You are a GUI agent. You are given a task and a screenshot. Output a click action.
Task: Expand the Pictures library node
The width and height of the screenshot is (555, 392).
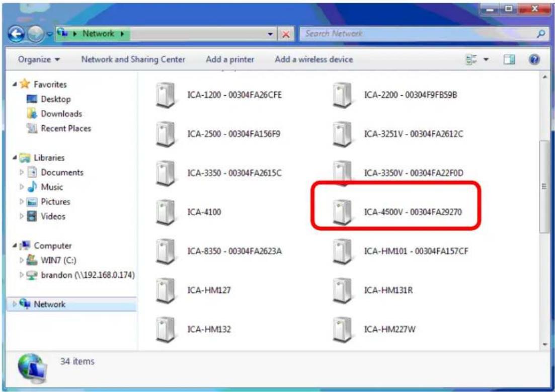point(22,202)
